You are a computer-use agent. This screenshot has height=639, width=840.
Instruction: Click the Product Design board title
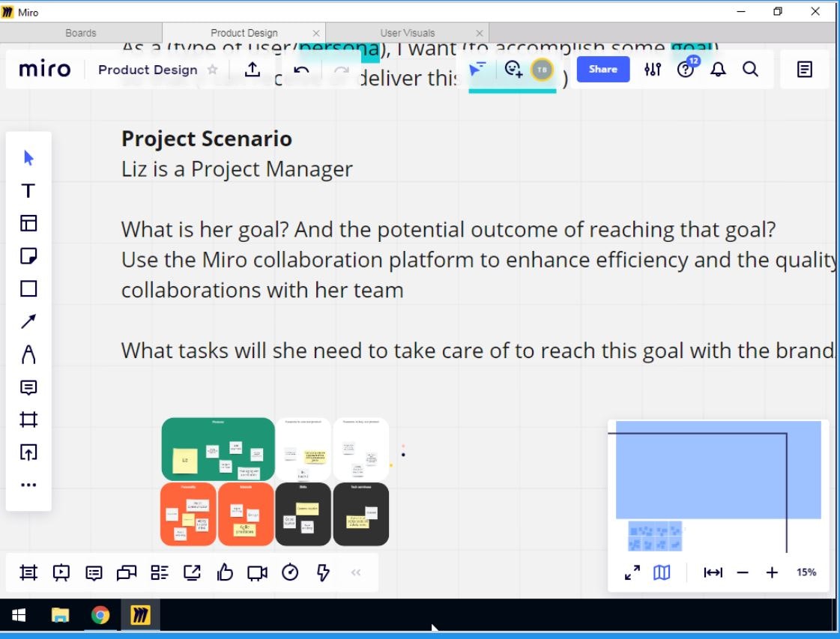tap(148, 70)
